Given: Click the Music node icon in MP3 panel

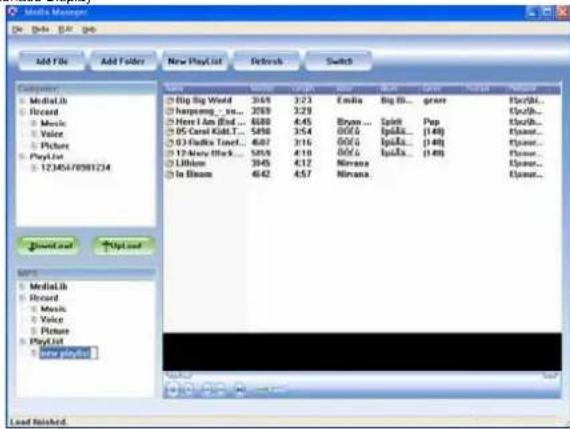Looking at the screenshot, I should pos(34,309).
